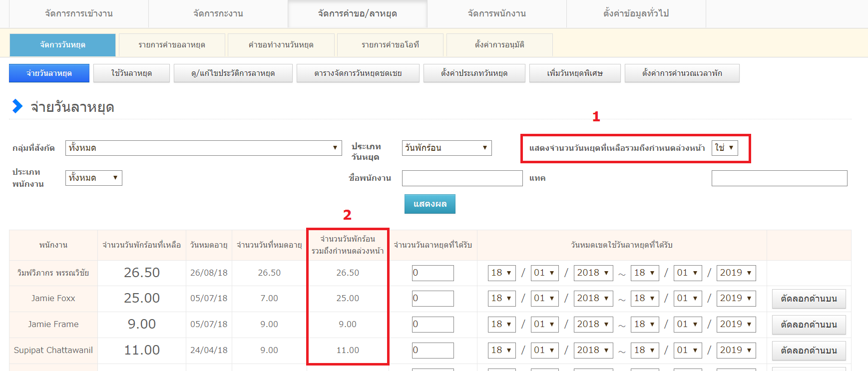
Task: Click leave days input for Jamie Foxx
Action: (x=433, y=299)
